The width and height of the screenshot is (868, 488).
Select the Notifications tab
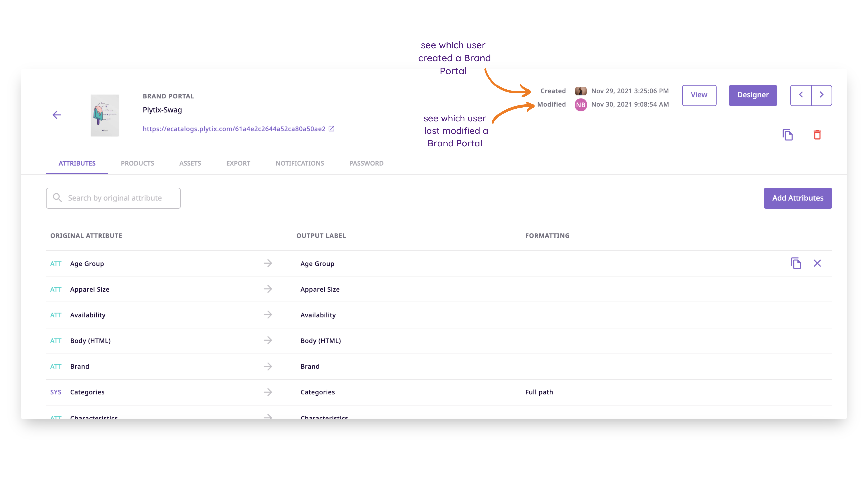tap(300, 163)
